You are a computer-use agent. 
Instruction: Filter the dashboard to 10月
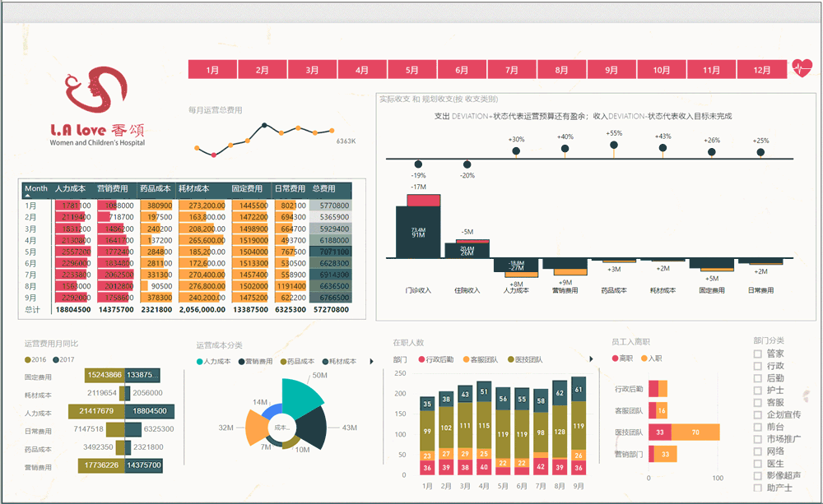(x=662, y=69)
